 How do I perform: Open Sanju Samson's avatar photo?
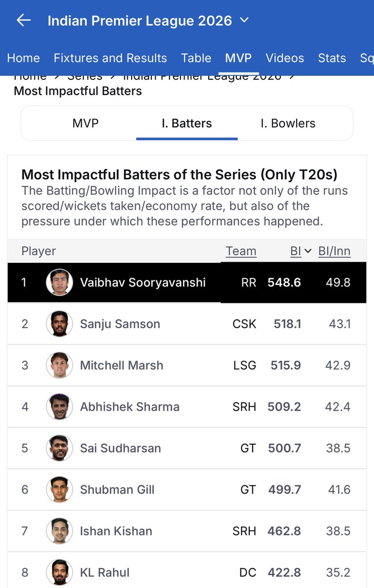(x=60, y=324)
